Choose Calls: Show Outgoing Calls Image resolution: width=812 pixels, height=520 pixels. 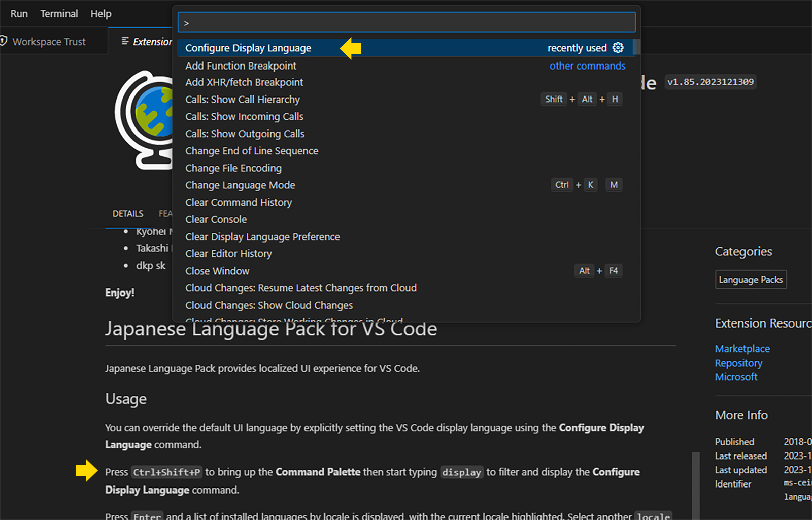tap(404, 134)
